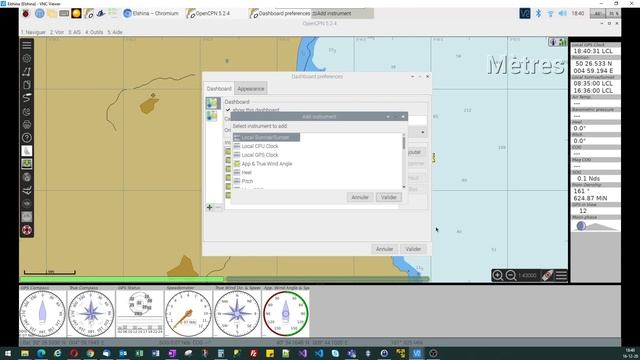Image resolution: width=640 pixels, height=360 pixels.
Task: Open Visual Studio Code from taskbar
Action: click(319, 353)
